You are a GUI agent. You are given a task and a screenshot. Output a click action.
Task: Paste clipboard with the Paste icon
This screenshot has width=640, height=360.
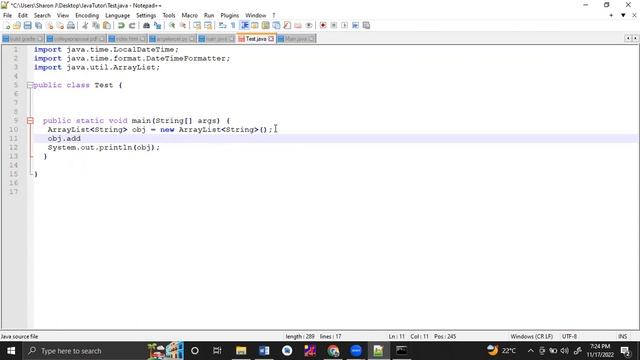pyautogui.click(x=107, y=25)
